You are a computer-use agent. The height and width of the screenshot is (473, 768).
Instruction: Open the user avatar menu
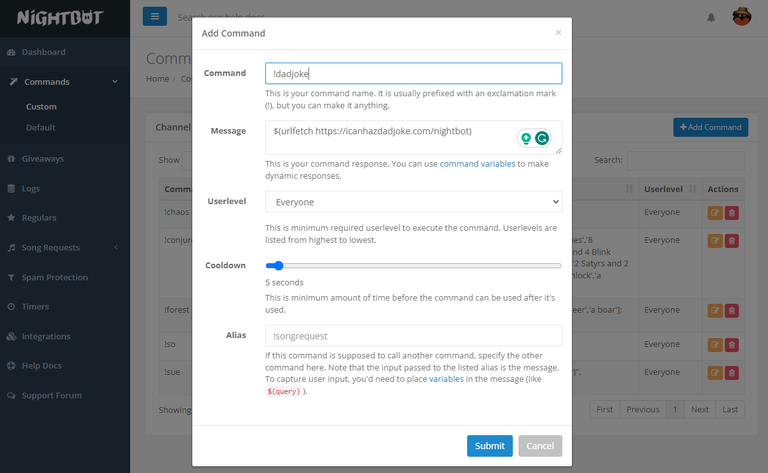[x=741, y=16]
